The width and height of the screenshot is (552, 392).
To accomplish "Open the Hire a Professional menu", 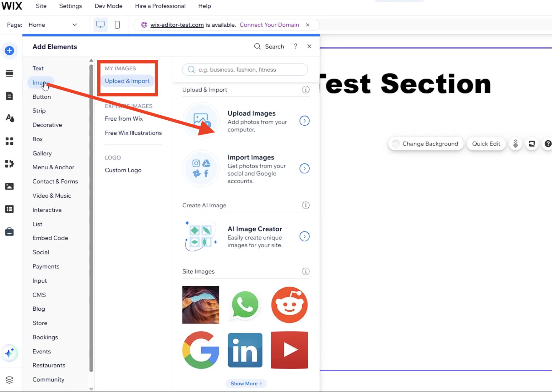I will point(160,6).
